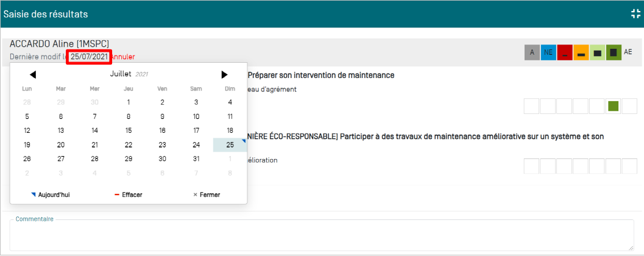This screenshot has height=256, width=644.
Task: Click the 25/07/2021 date field
Action: (x=89, y=57)
